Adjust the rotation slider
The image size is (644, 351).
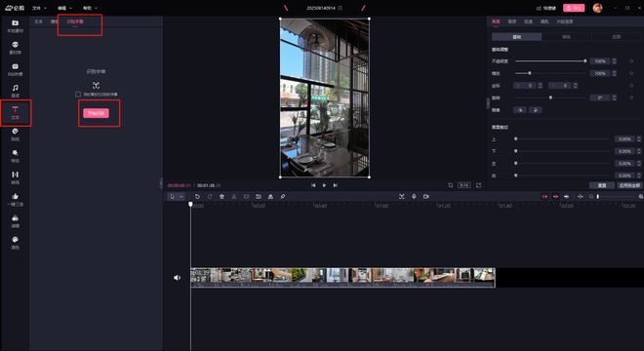pos(550,97)
